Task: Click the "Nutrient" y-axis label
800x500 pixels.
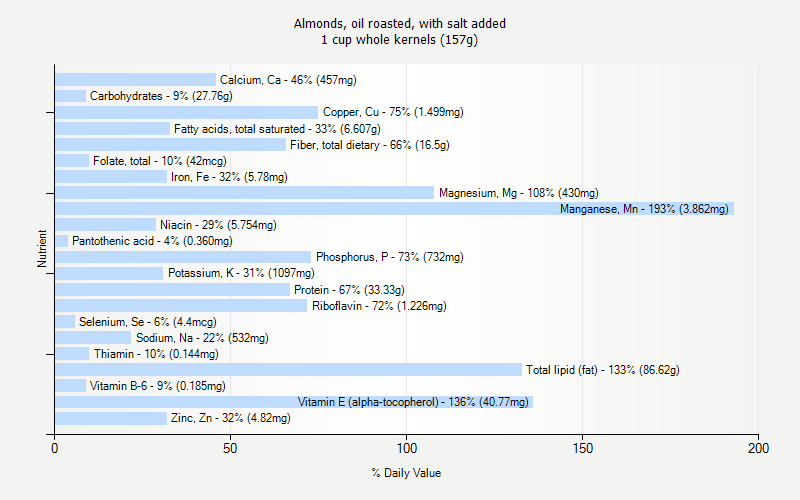Action: [42, 249]
